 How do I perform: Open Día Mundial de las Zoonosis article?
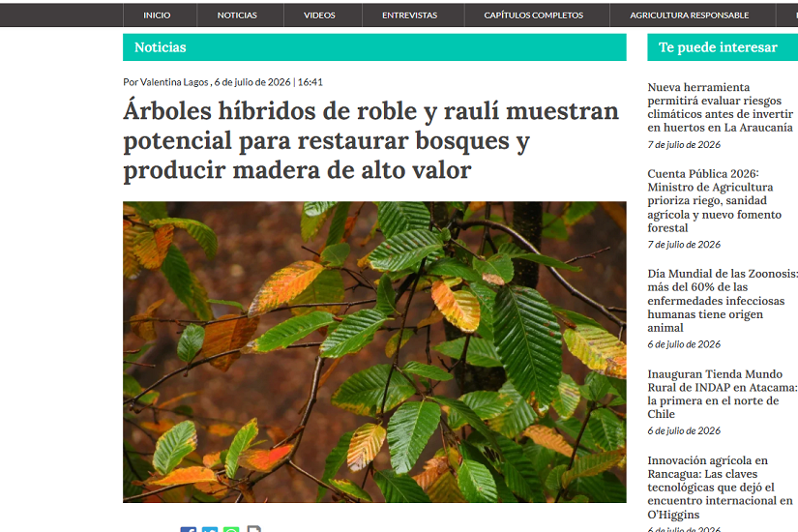tap(723, 301)
